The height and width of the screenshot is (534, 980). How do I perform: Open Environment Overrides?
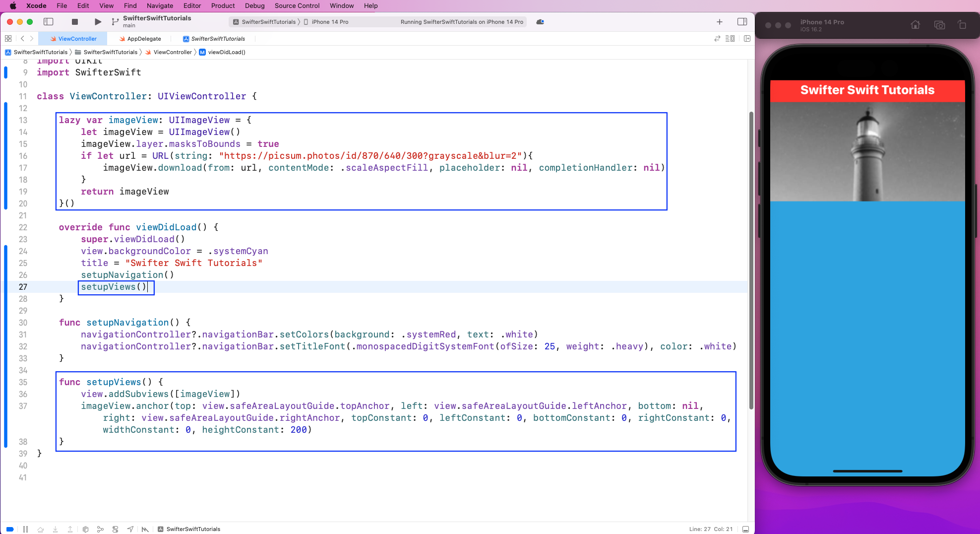115,529
